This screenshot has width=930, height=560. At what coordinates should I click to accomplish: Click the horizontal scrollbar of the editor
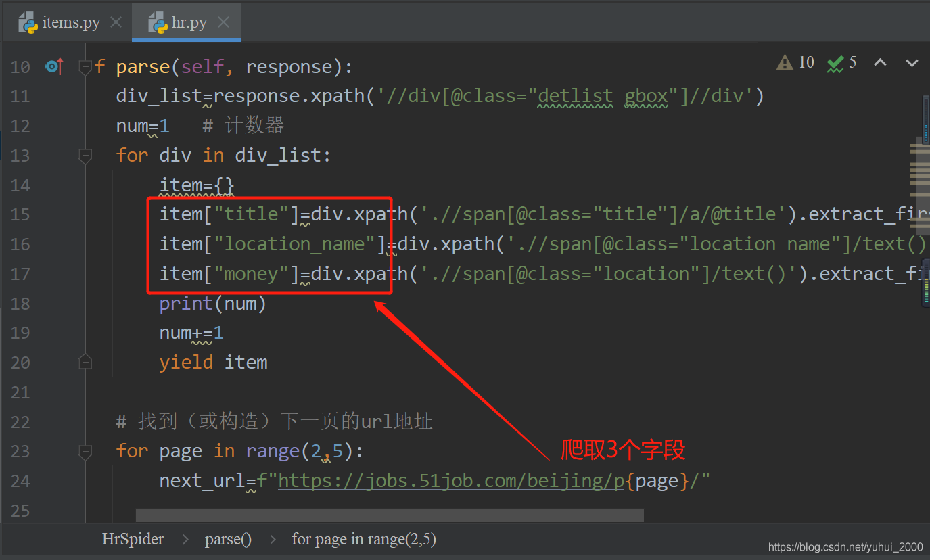coord(390,515)
